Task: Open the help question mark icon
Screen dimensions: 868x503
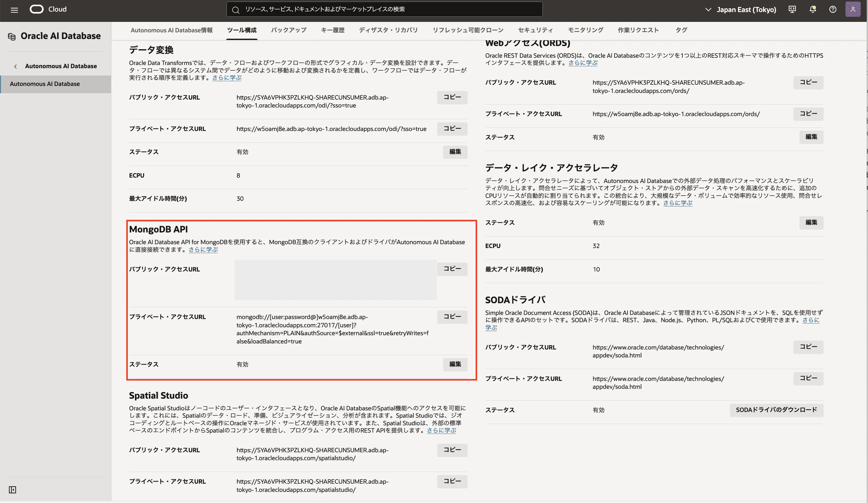Action: (x=832, y=9)
